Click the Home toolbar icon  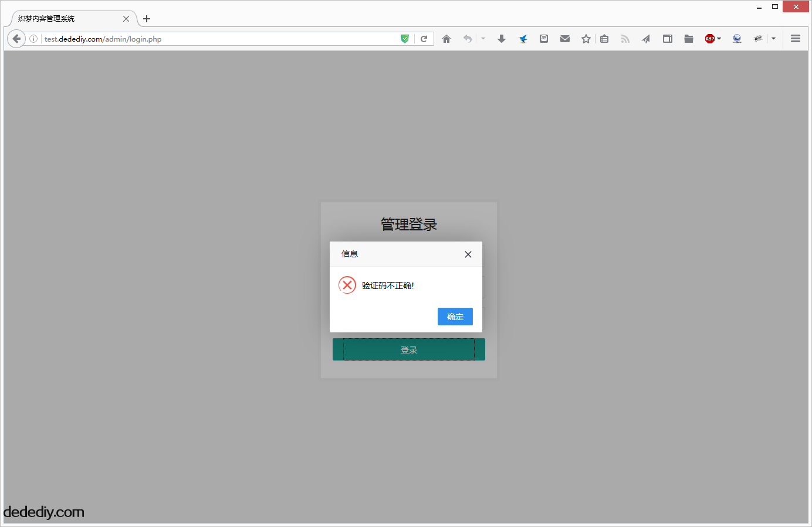coord(446,39)
